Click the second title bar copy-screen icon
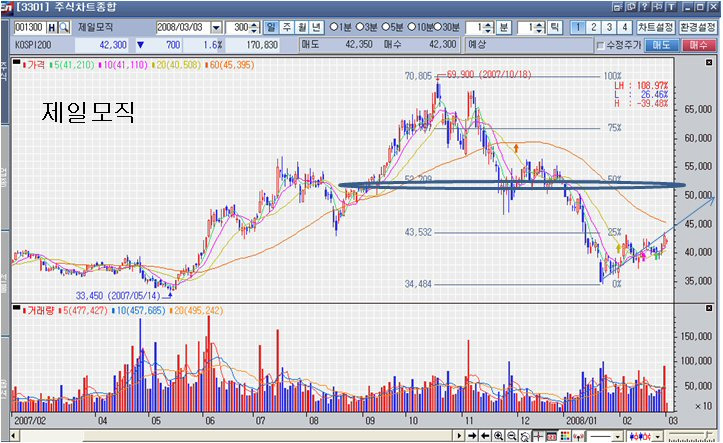 coord(630,7)
